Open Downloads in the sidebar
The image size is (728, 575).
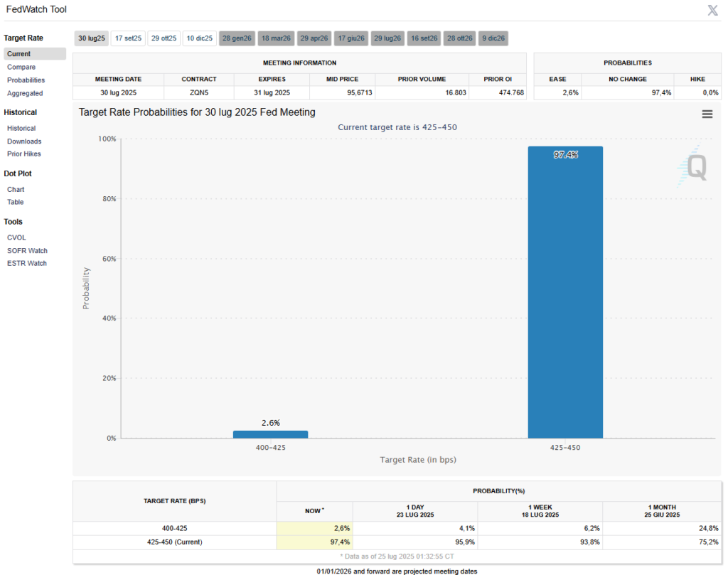pyautogui.click(x=24, y=141)
